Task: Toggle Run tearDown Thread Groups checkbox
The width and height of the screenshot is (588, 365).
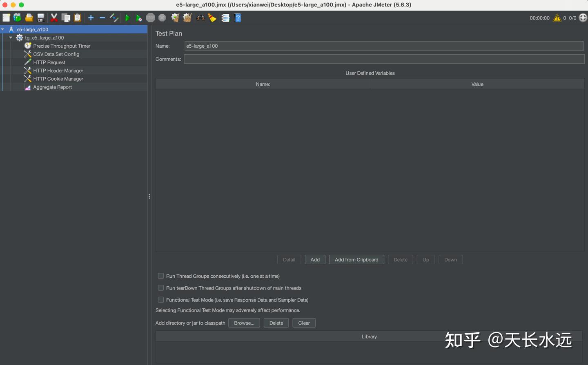Action: pyautogui.click(x=161, y=288)
